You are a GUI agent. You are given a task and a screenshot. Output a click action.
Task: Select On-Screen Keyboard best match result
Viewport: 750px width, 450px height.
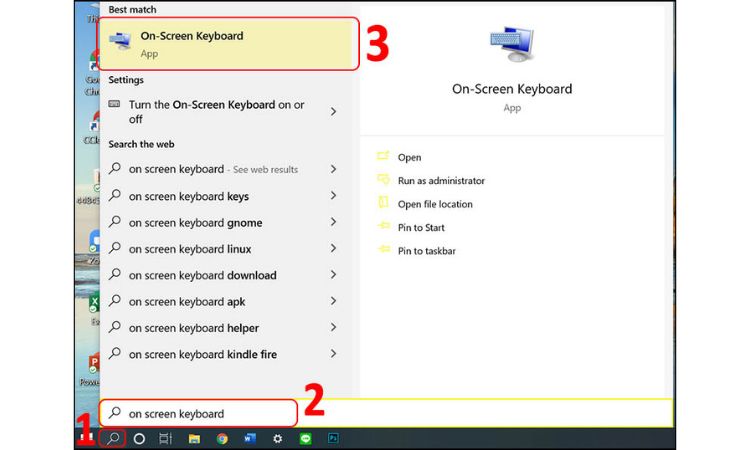(229, 43)
